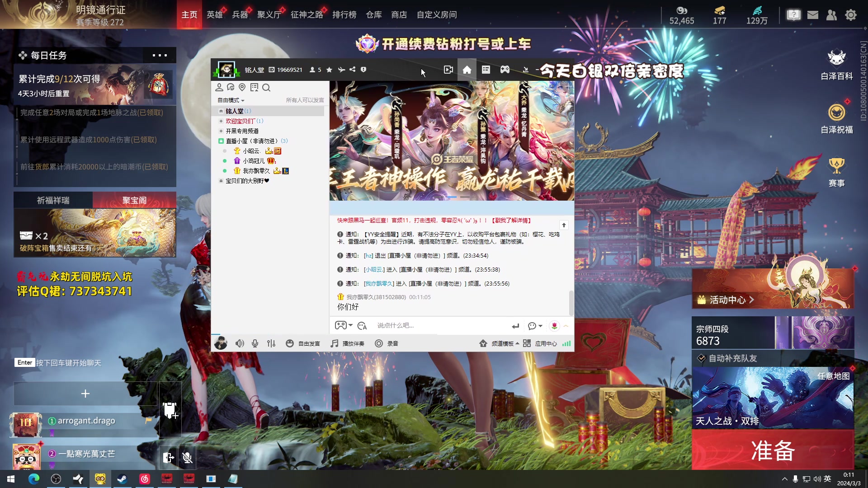Open the 兵器 tab in game menu
Viewport: 868px width, 488px height.
click(240, 15)
